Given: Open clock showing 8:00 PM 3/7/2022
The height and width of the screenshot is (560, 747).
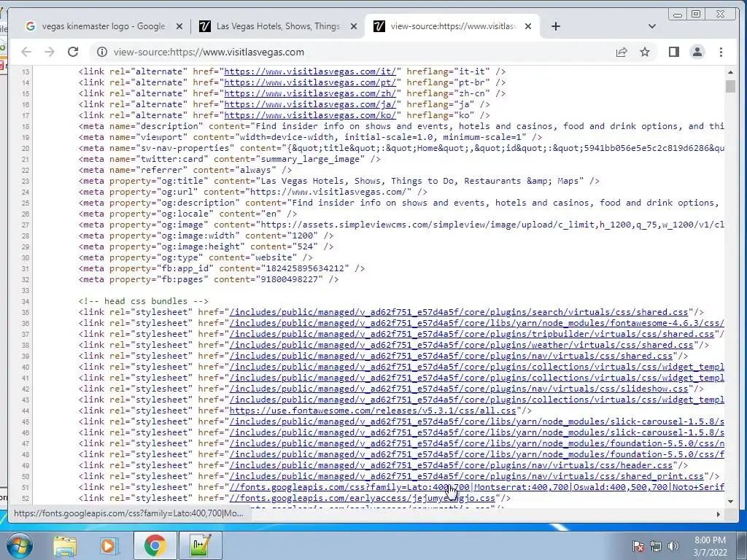Looking at the screenshot, I should tap(710, 546).
